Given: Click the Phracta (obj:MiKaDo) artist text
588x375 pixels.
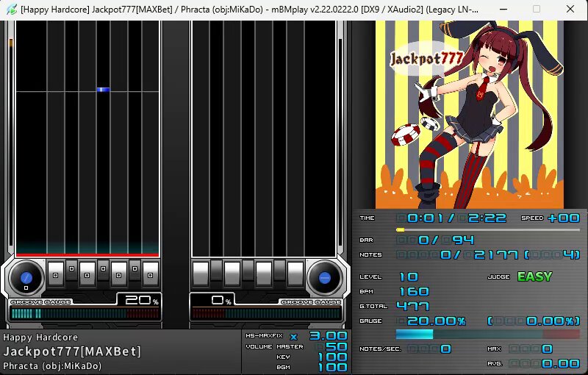Looking at the screenshot, I should pos(52,365).
